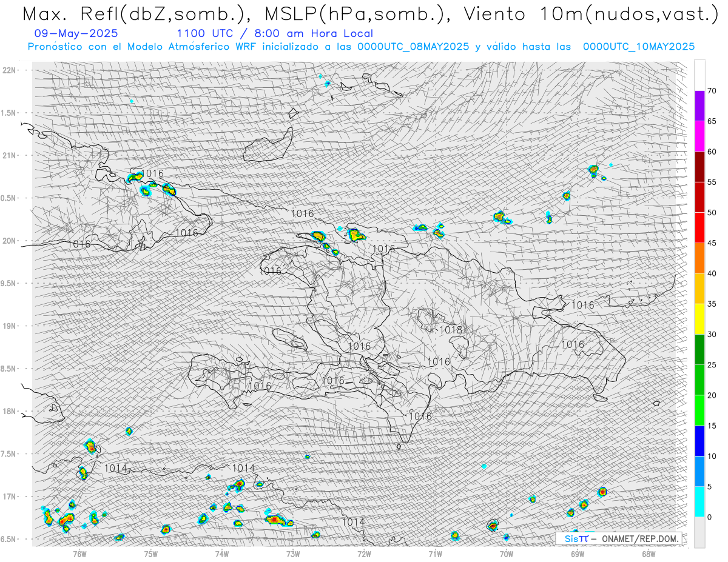The image size is (728, 562).
Task: Click the '1018' isobar pressure label
Action: coord(451,330)
